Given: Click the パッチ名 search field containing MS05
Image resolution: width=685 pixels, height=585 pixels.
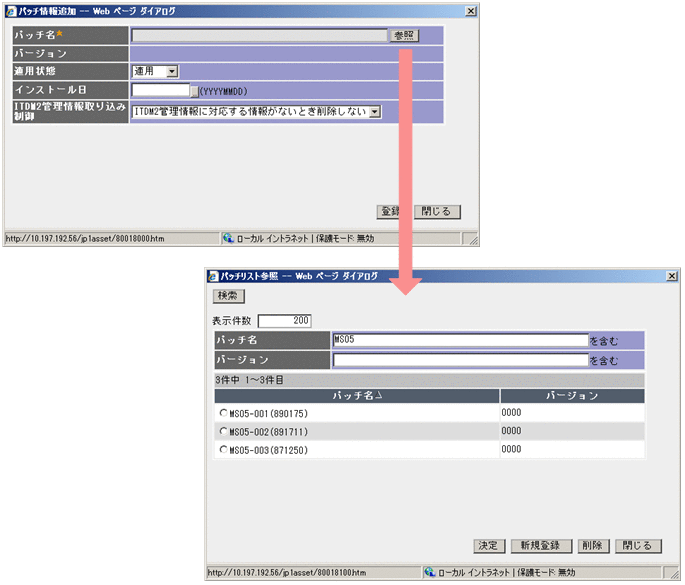Looking at the screenshot, I should coord(460,340).
